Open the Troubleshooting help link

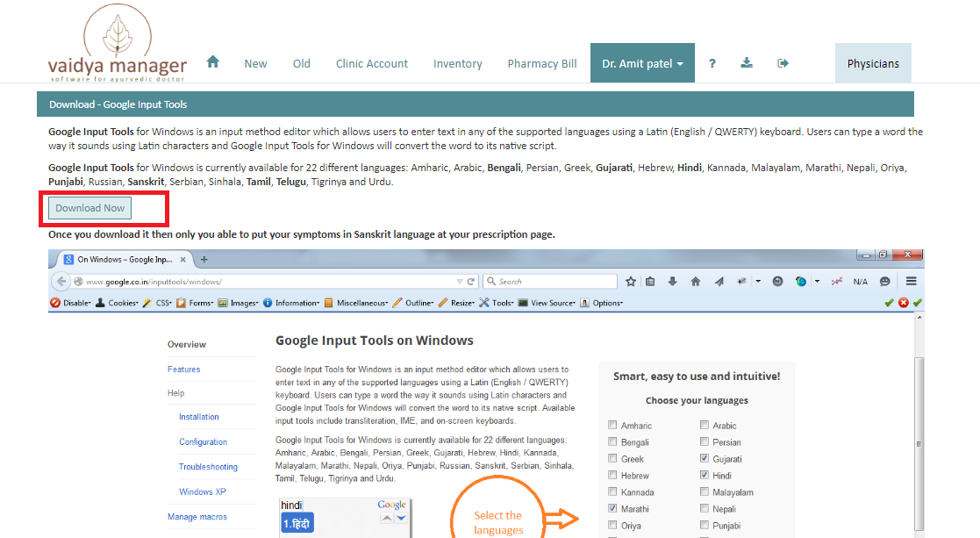208,467
